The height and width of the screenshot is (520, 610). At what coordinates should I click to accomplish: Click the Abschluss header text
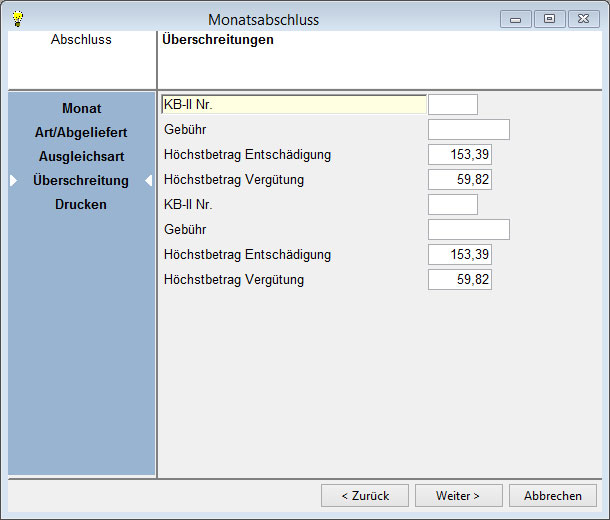[x=81, y=39]
